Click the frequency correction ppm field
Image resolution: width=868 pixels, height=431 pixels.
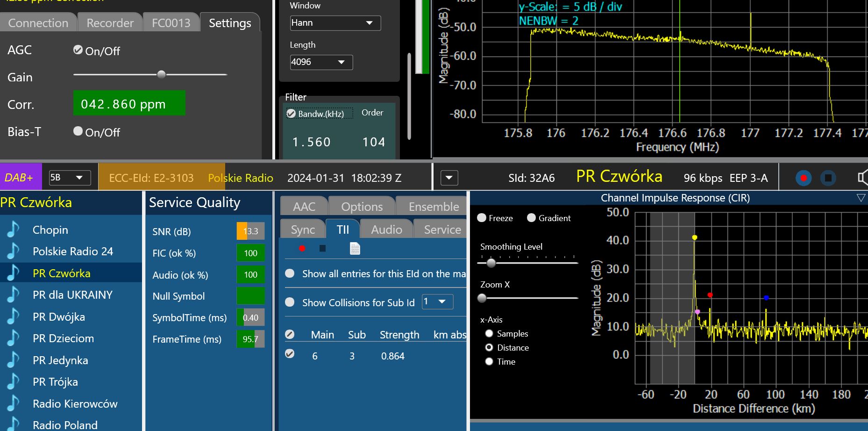click(129, 103)
